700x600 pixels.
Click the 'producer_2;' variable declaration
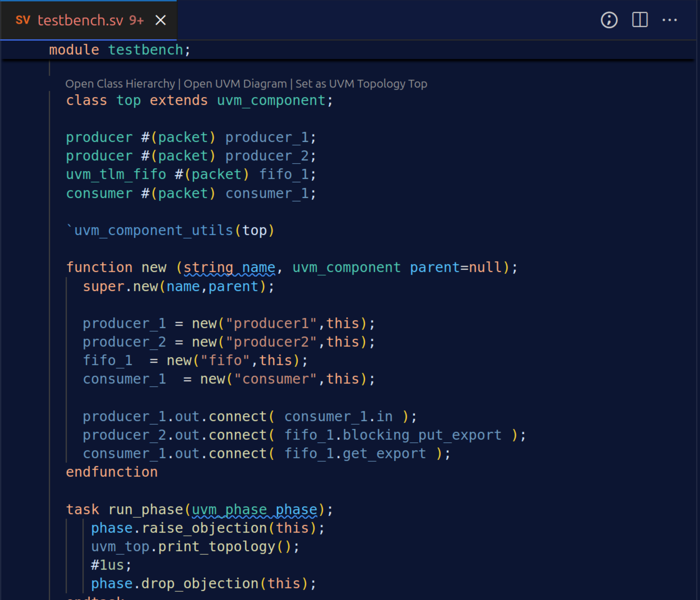(271, 156)
